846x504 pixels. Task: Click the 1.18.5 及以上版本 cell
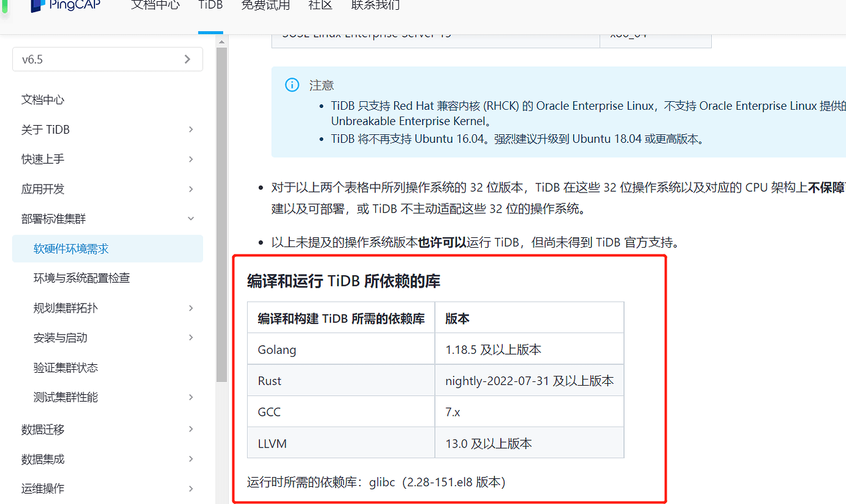(530, 349)
